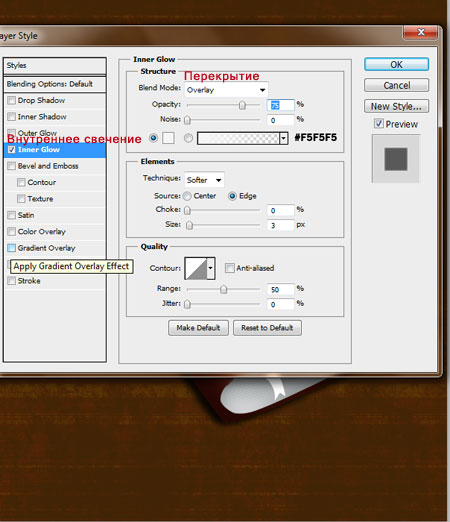Enable the Inner Shadow checkbox
The image size is (450, 522).
pos(12,117)
